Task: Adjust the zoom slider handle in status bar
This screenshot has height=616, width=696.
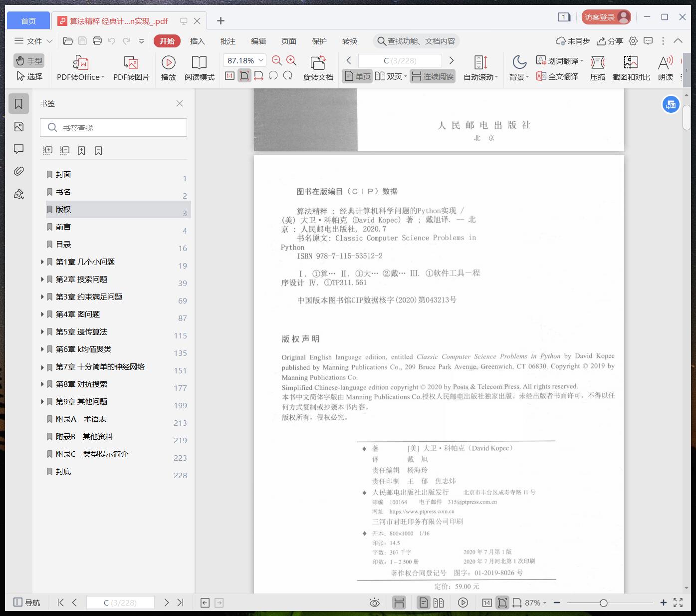Action: click(x=604, y=603)
